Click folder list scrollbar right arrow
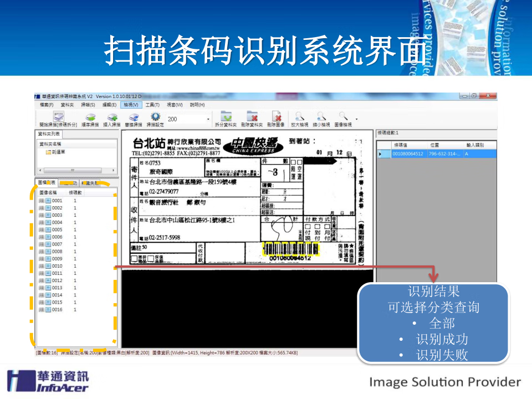 tap(113, 170)
